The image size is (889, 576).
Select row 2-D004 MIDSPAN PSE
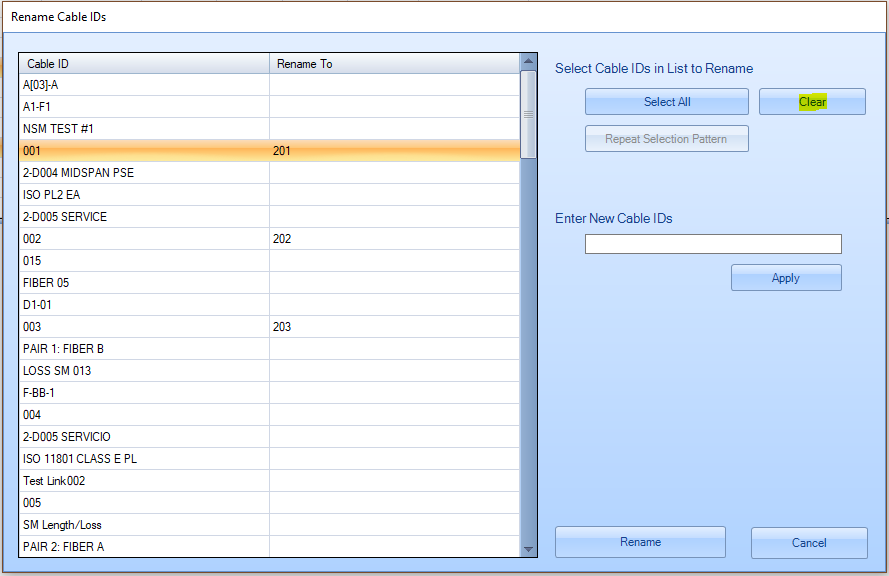point(269,172)
